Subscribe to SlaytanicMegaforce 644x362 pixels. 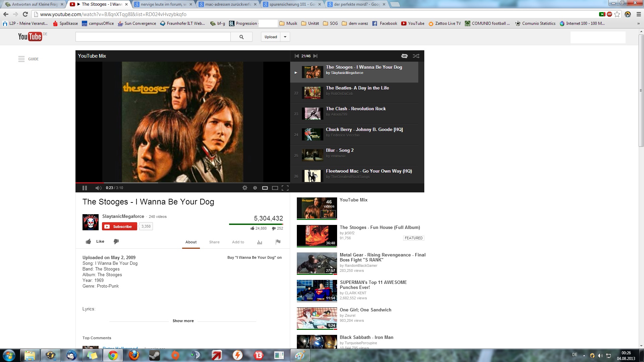[x=119, y=227]
